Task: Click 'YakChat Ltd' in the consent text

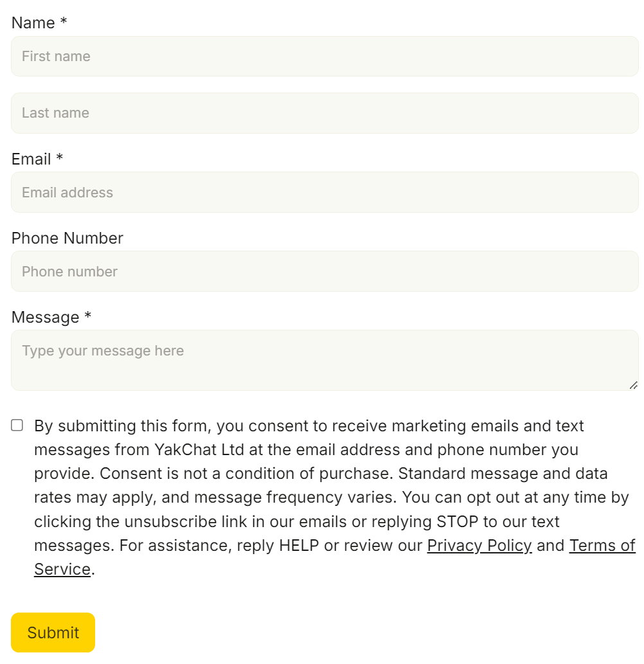Action: click(x=199, y=449)
